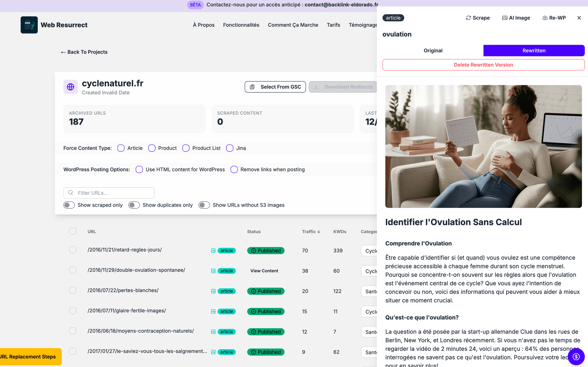Open Santé category dropdown for pertes-blanches
Screen dimensions: 588x367
pos(371,291)
